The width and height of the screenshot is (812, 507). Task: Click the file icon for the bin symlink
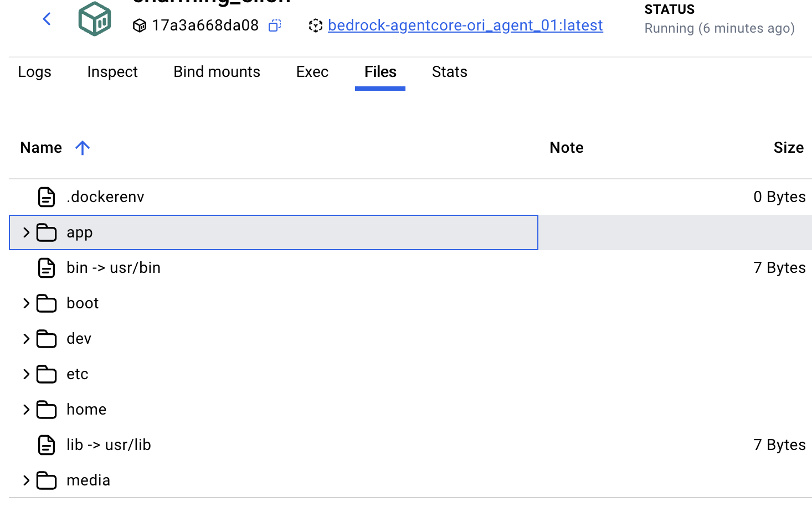(47, 268)
